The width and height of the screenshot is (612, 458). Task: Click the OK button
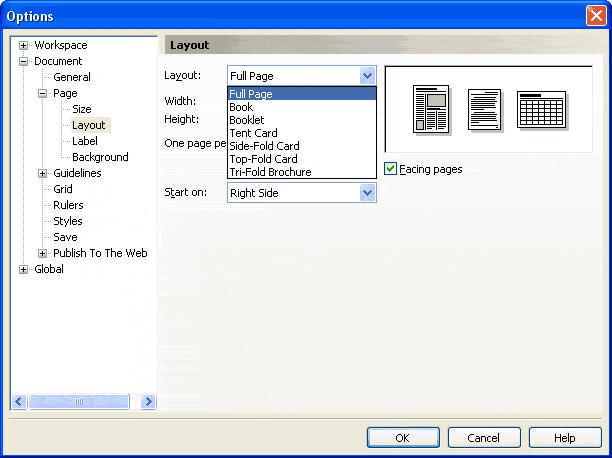click(x=403, y=438)
